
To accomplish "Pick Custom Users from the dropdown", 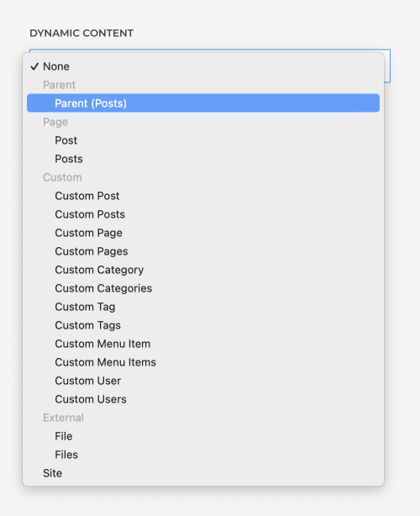I will 203,399.
